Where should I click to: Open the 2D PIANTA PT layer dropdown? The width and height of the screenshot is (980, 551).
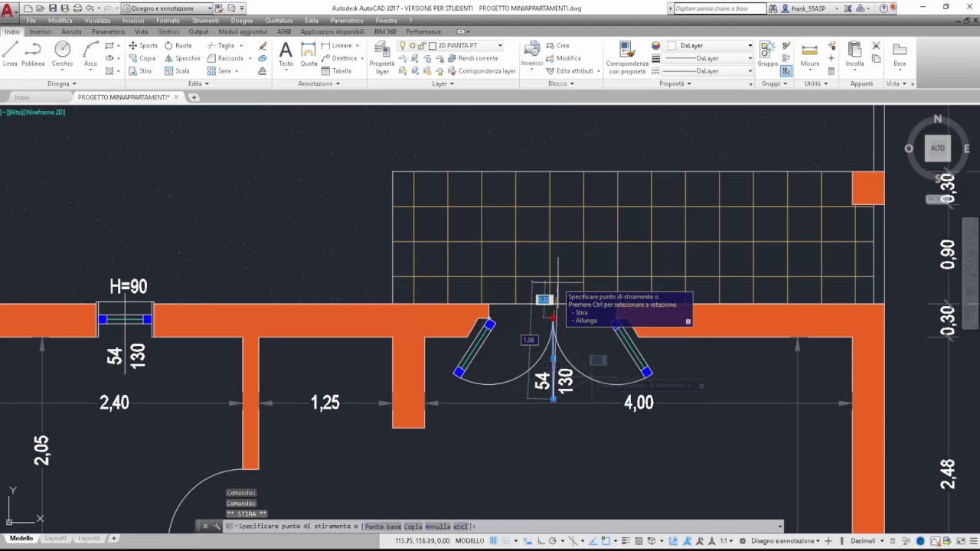450,45
